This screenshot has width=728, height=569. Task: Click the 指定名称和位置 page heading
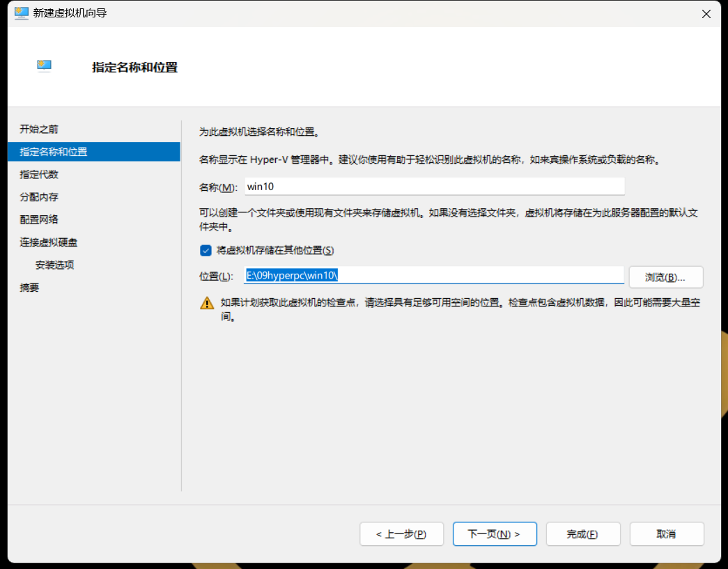pos(134,68)
